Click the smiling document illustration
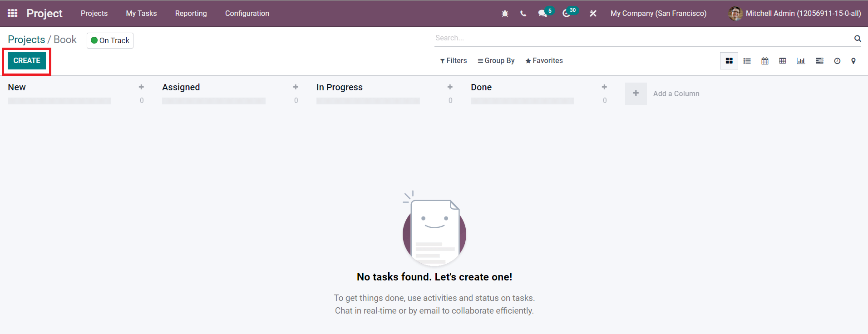The image size is (868, 334). [x=434, y=229]
